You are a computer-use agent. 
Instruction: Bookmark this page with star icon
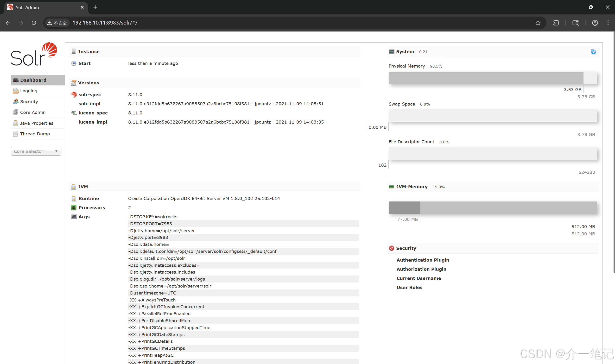click(538, 23)
